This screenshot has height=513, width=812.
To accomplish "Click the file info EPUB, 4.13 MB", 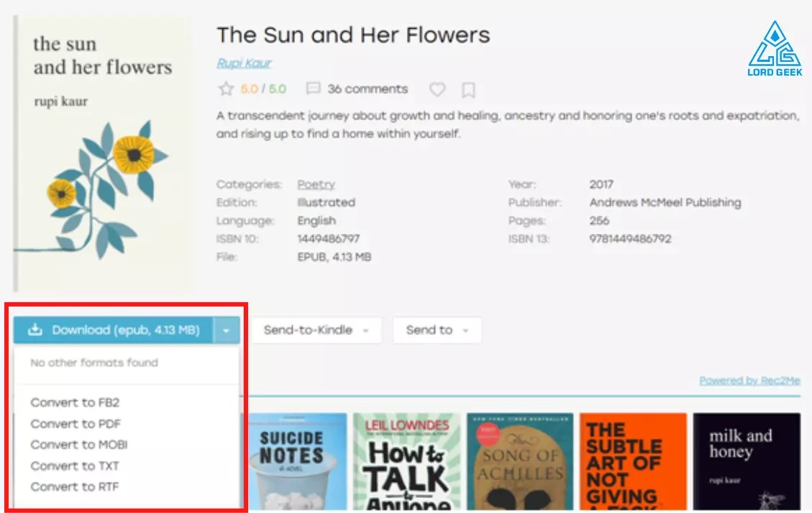I will coord(334,257).
